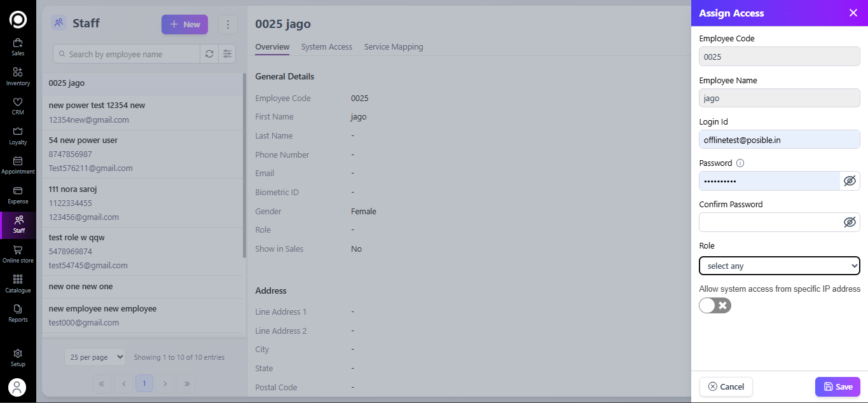
Task: Click the Save button
Action: 837,386
